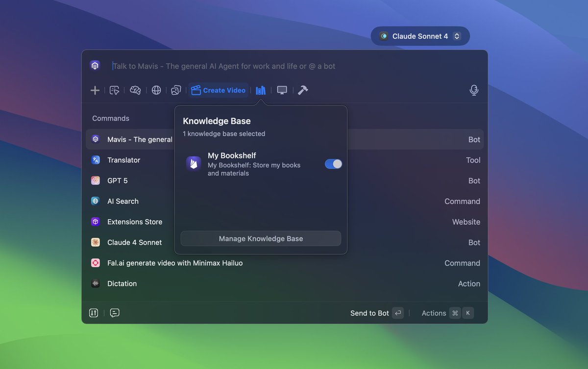
Task: Click the screen selection capture icon
Action: 115,90
